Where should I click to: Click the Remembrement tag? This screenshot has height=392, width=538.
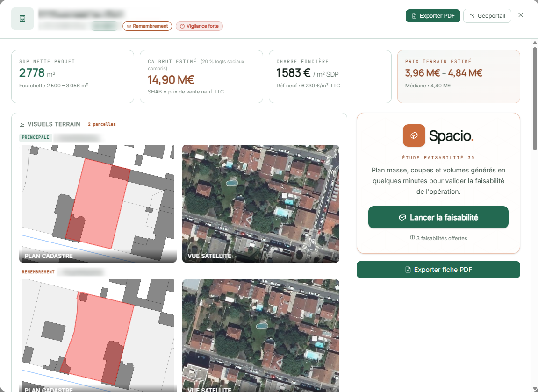click(x=147, y=26)
